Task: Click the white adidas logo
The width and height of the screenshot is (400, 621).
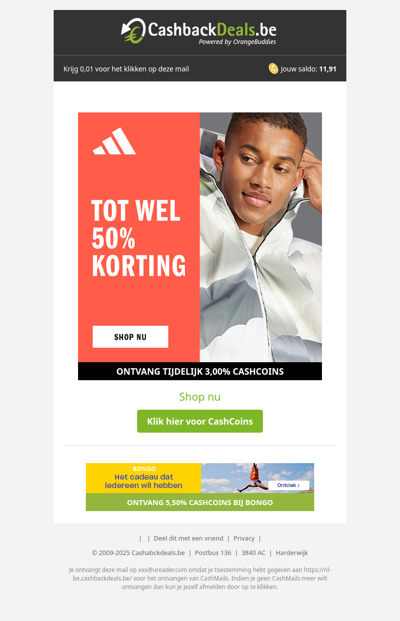Action: [x=114, y=141]
